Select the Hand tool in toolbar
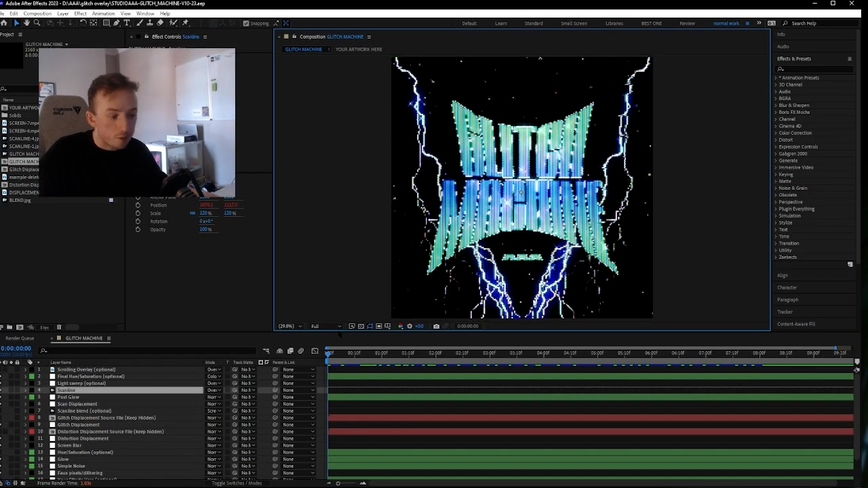 (x=26, y=23)
